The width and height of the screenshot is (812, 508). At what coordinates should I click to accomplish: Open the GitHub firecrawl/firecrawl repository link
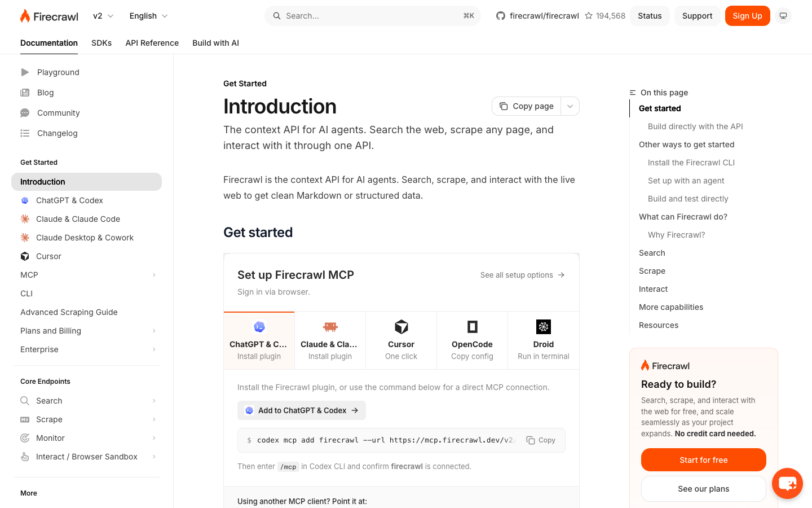[x=537, y=16]
